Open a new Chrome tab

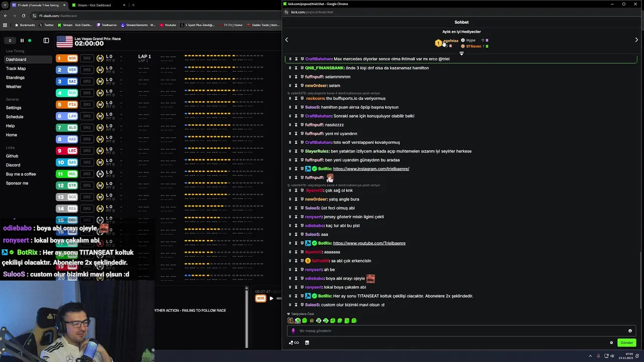pyautogui.click(x=133, y=5)
